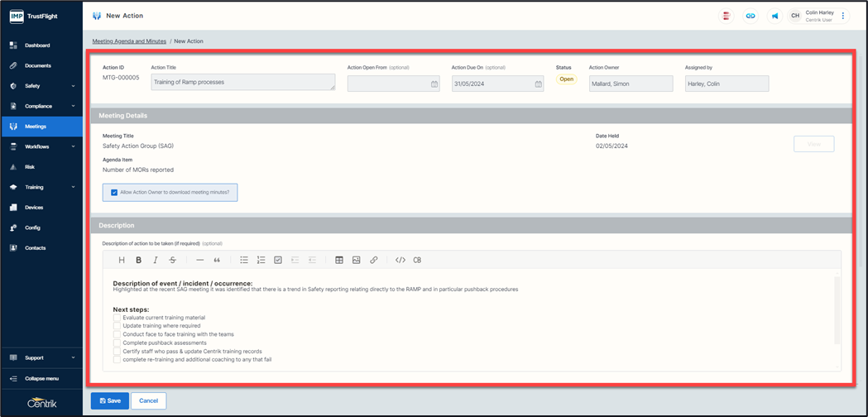Insert a table using the table icon

point(339,260)
